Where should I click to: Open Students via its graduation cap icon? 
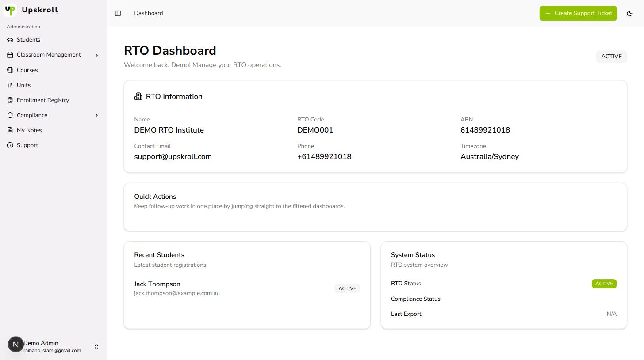pyautogui.click(x=10, y=40)
